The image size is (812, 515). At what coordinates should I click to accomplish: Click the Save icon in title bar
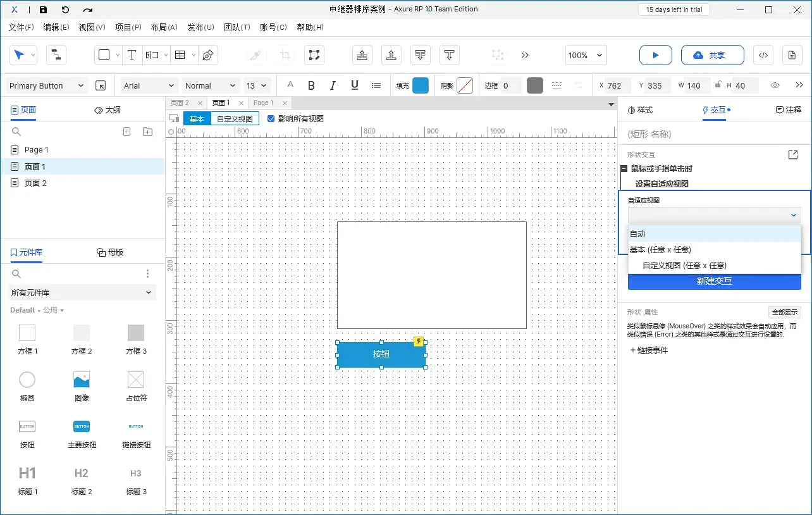(43, 9)
